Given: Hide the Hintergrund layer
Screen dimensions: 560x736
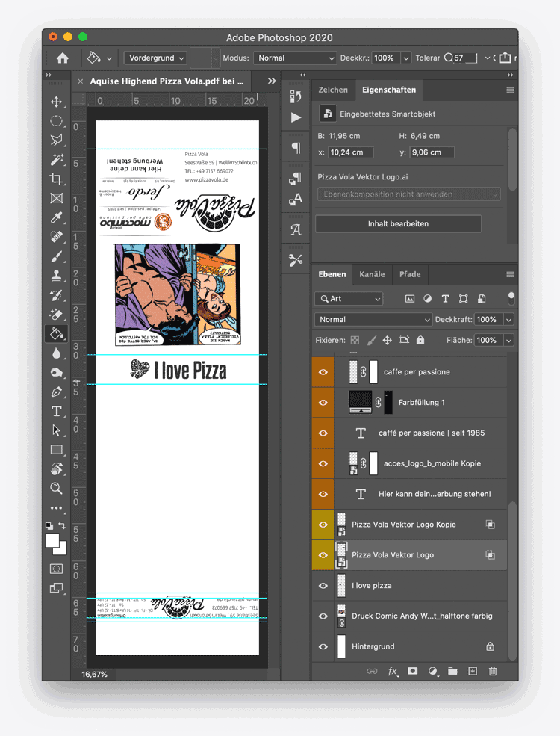Looking at the screenshot, I should pos(323,646).
